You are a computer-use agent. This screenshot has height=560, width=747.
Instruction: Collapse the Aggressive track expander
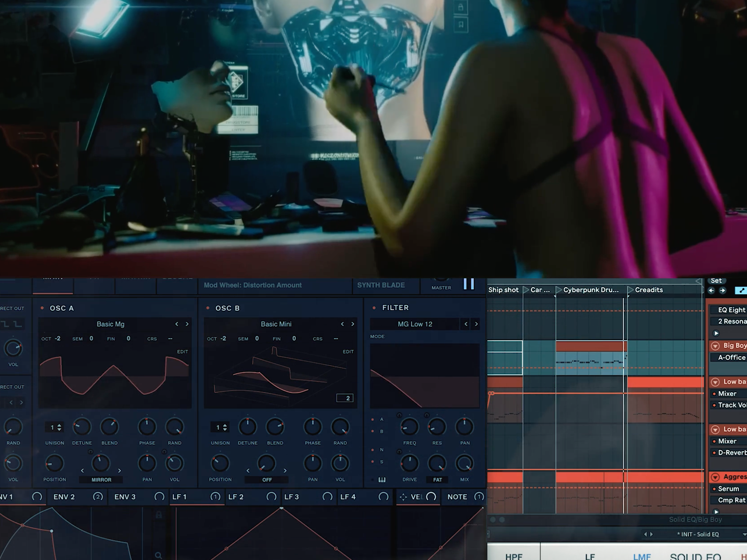[x=715, y=477]
